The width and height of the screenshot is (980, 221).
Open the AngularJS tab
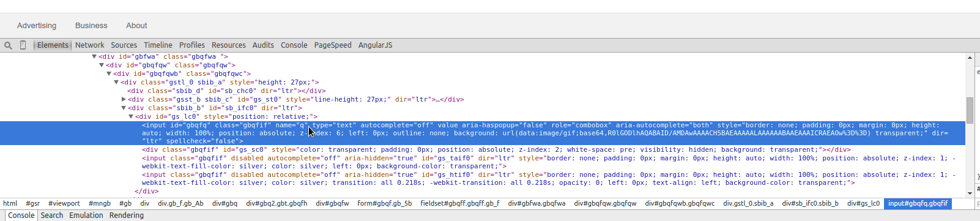[375, 45]
